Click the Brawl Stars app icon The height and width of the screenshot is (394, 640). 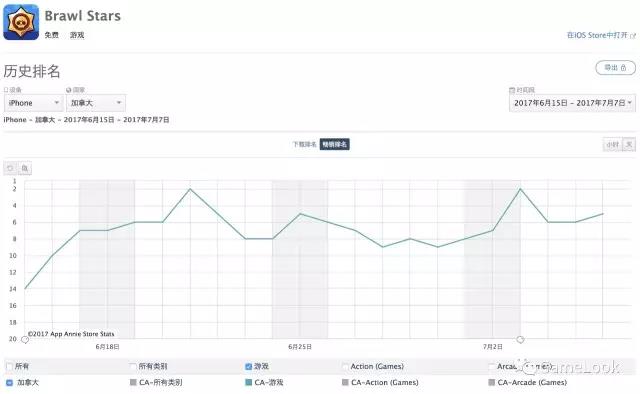[21, 22]
